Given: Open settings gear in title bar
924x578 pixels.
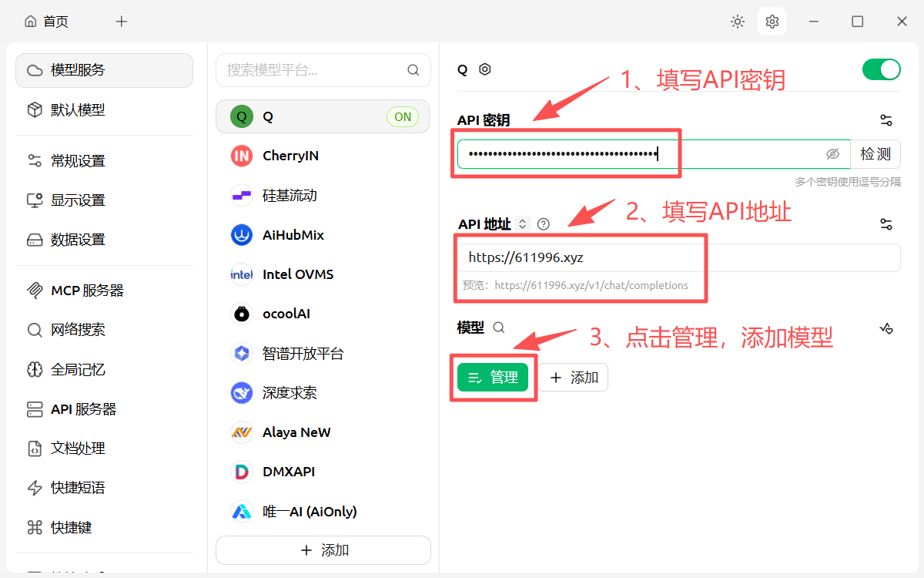Looking at the screenshot, I should coord(772,22).
